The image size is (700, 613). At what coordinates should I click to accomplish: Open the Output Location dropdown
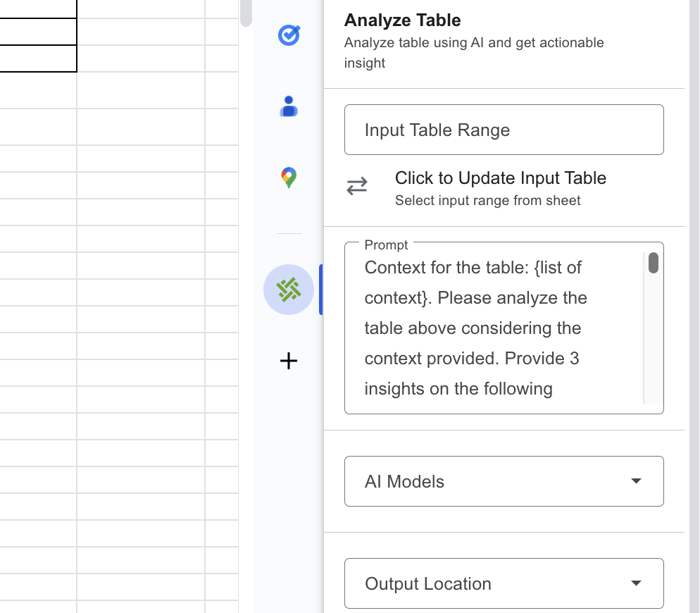coord(493,583)
